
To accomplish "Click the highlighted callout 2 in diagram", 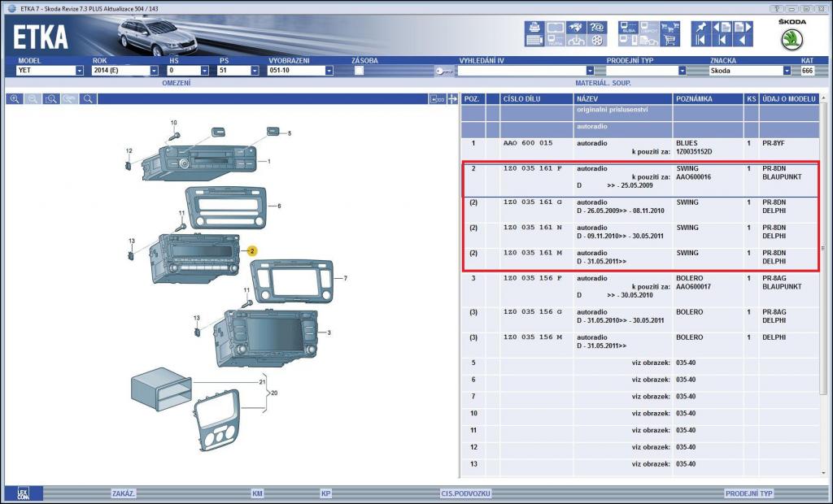I will 252,250.
